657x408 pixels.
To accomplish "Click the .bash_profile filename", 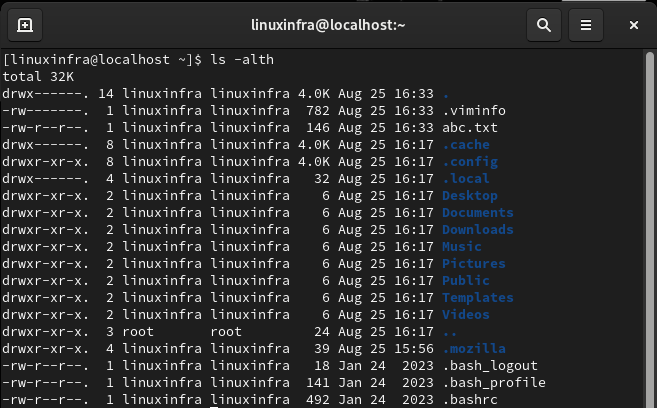I will coord(494,382).
